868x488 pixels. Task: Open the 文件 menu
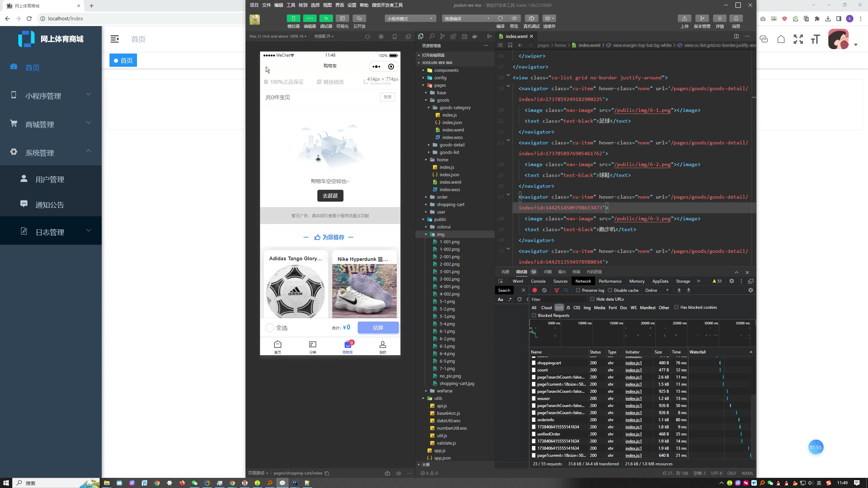pos(266,5)
